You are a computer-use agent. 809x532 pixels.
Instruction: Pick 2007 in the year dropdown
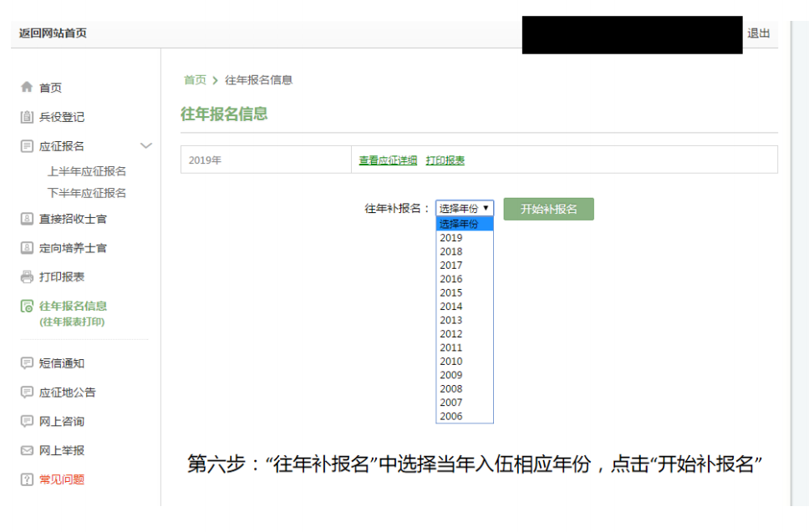(x=465, y=402)
